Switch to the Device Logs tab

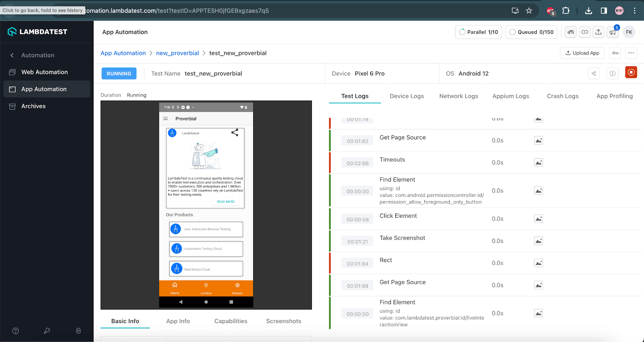pos(407,96)
